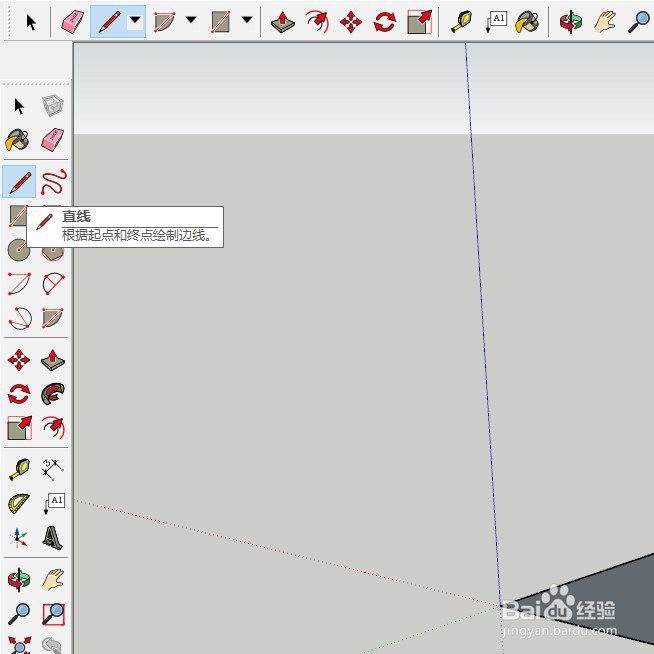Select the pink Eraser in the left tool palette
The height and width of the screenshot is (654, 654).
53,140
